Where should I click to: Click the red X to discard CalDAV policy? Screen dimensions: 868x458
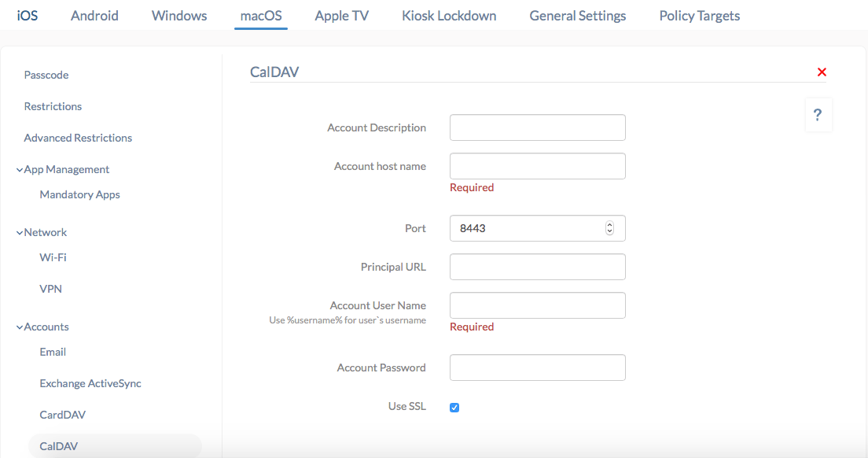tap(822, 72)
